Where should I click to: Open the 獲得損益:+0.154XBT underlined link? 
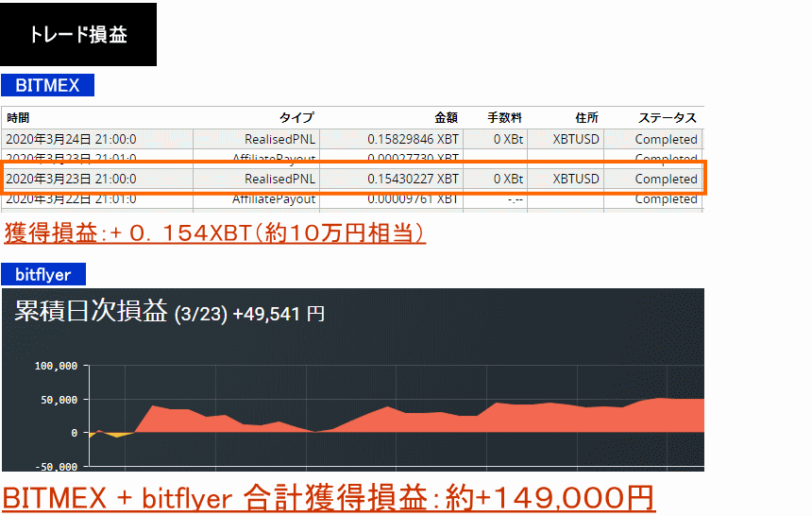pos(214,232)
